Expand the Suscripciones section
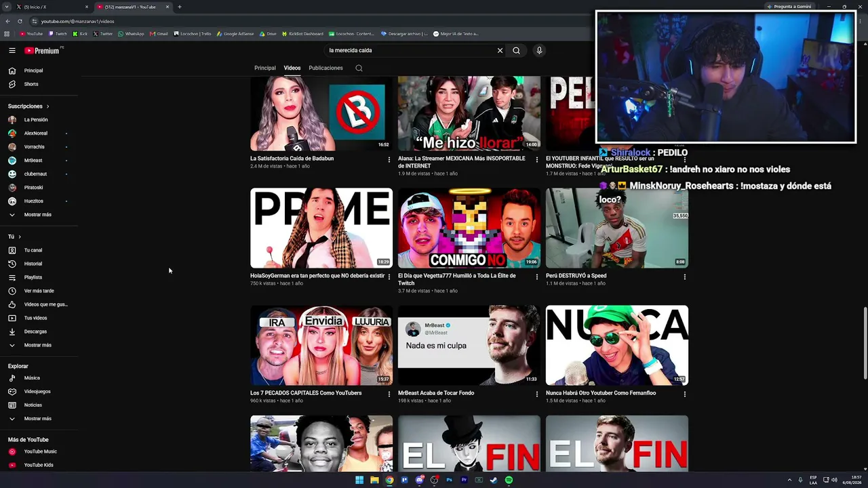Screen dimensions: 868x488 pyautogui.click(x=28, y=106)
